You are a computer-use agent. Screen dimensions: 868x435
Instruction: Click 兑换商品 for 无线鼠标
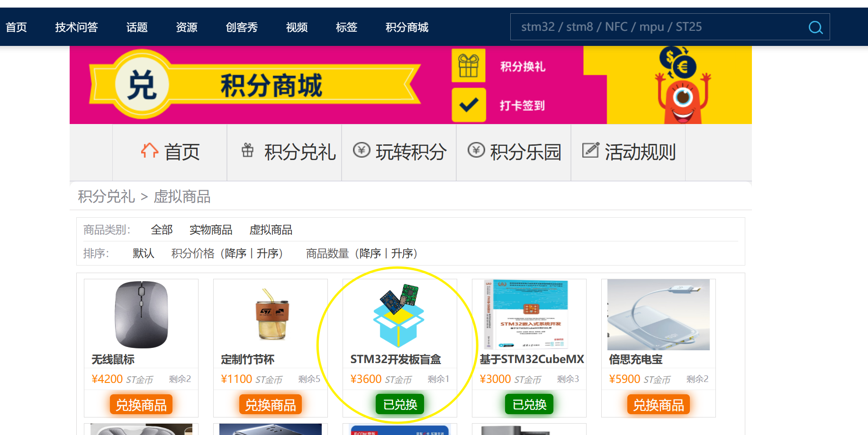tap(141, 405)
